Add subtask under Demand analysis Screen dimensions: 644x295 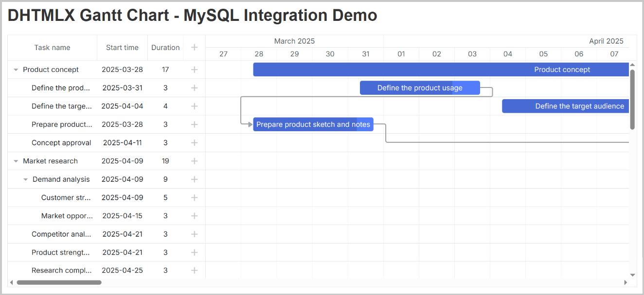(194, 179)
